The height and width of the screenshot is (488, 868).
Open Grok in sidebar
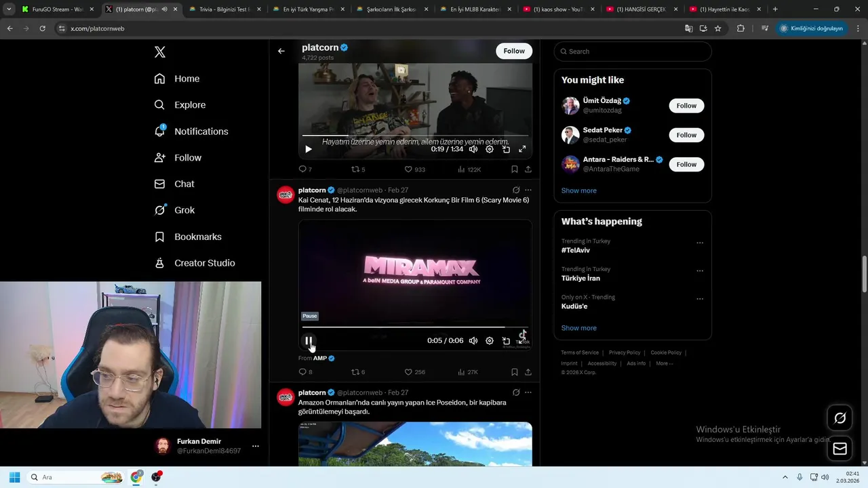click(x=174, y=210)
